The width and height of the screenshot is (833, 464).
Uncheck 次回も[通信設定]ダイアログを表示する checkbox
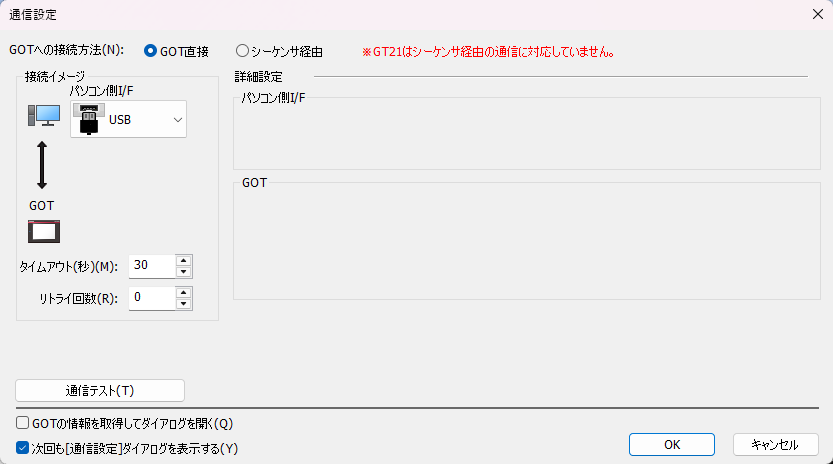point(23,448)
